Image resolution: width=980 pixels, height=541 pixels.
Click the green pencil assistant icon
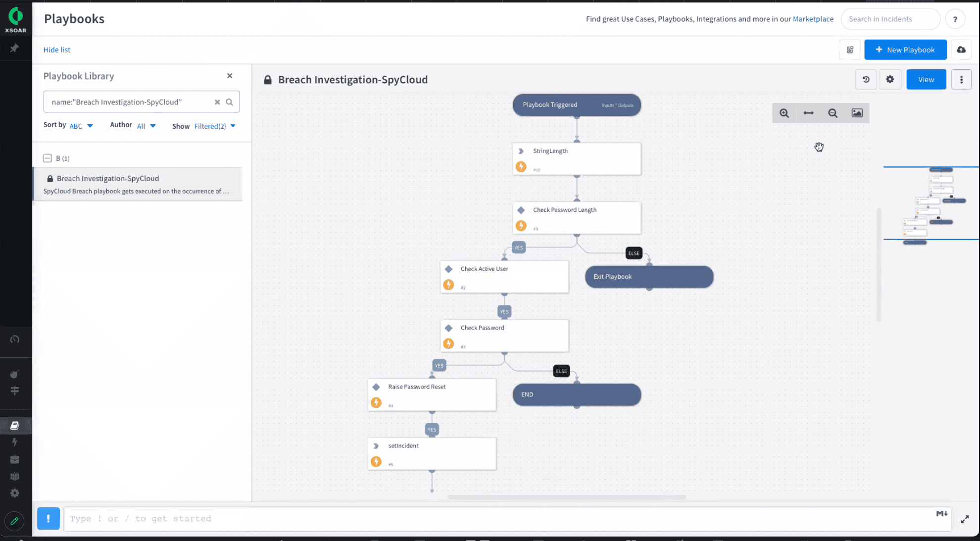[14, 521]
